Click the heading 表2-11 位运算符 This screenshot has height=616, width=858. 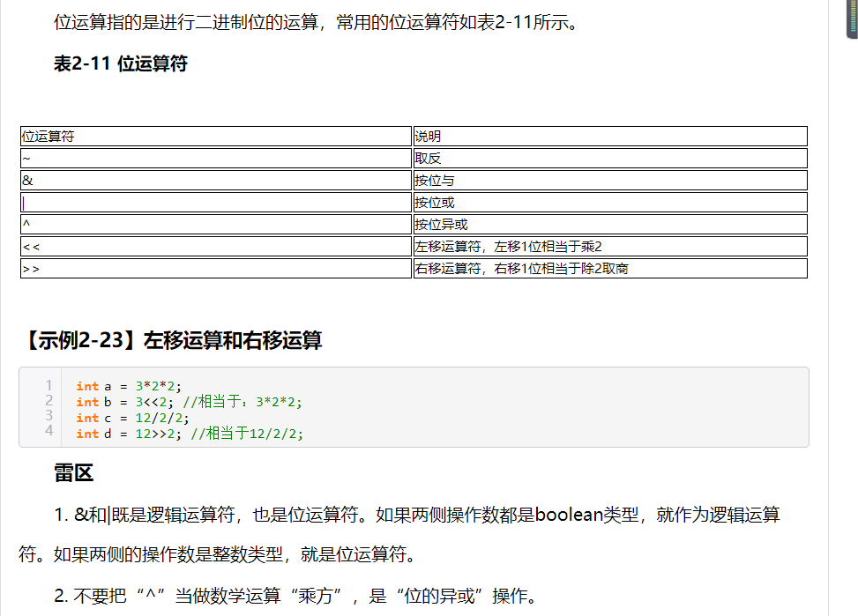click(121, 63)
